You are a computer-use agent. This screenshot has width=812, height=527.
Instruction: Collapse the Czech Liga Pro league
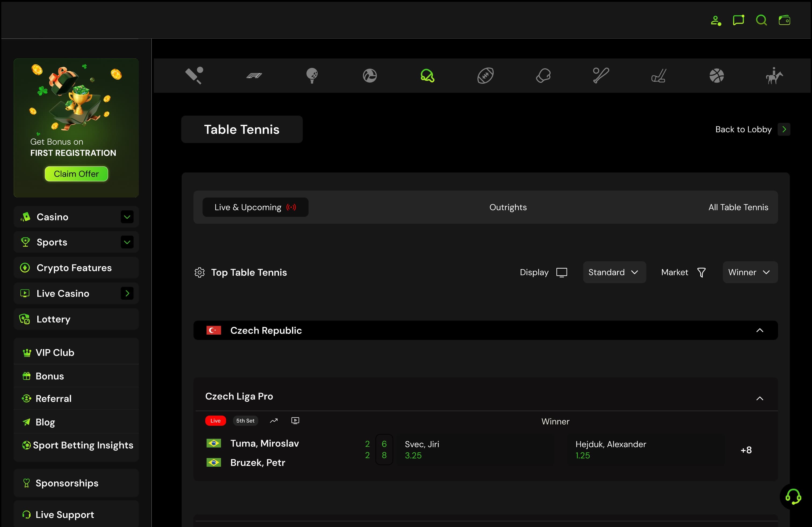[x=760, y=398]
